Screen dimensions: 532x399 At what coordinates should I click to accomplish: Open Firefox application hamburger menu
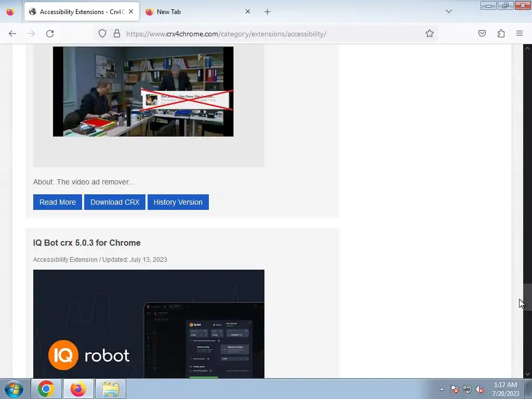click(520, 34)
